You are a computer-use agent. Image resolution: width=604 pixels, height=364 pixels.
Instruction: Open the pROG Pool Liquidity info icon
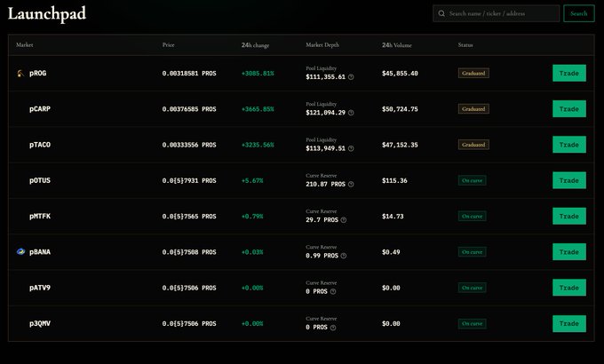(x=351, y=77)
